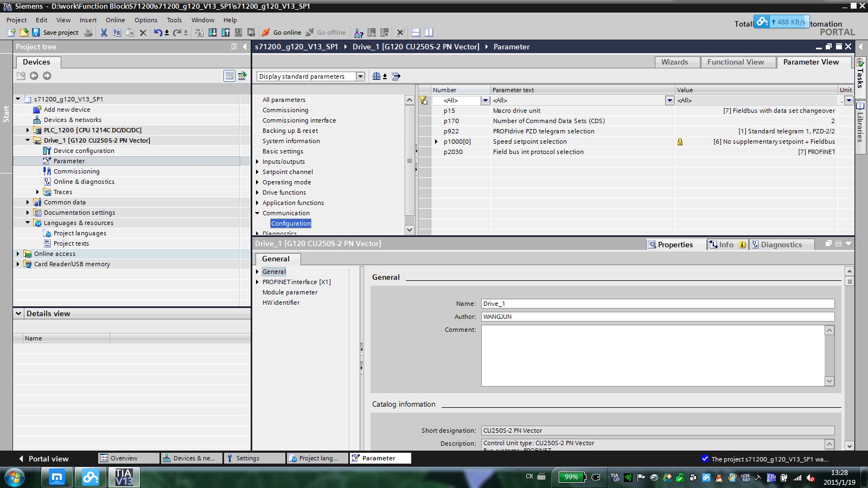868x488 pixels.
Task: Click the back arrow in Project tree toolbar
Action: (34, 76)
